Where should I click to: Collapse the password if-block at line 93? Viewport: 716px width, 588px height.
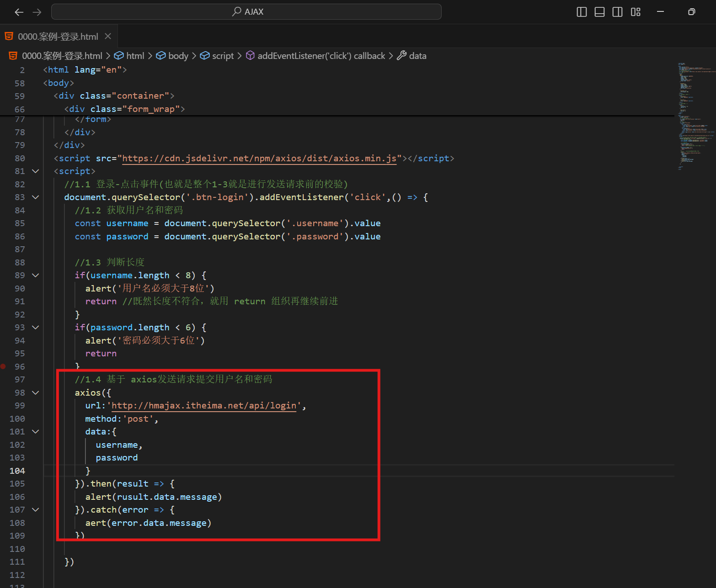click(35, 328)
